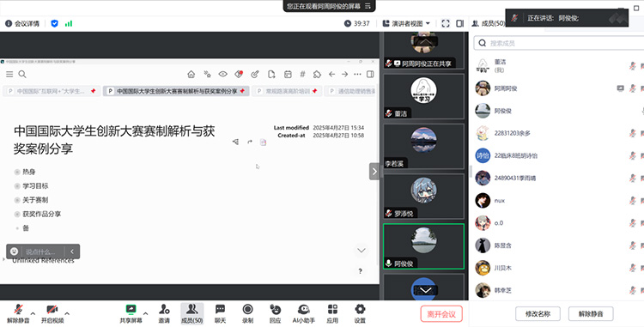Click the 离开会议 button
This screenshot has width=644, height=327.
(441, 314)
